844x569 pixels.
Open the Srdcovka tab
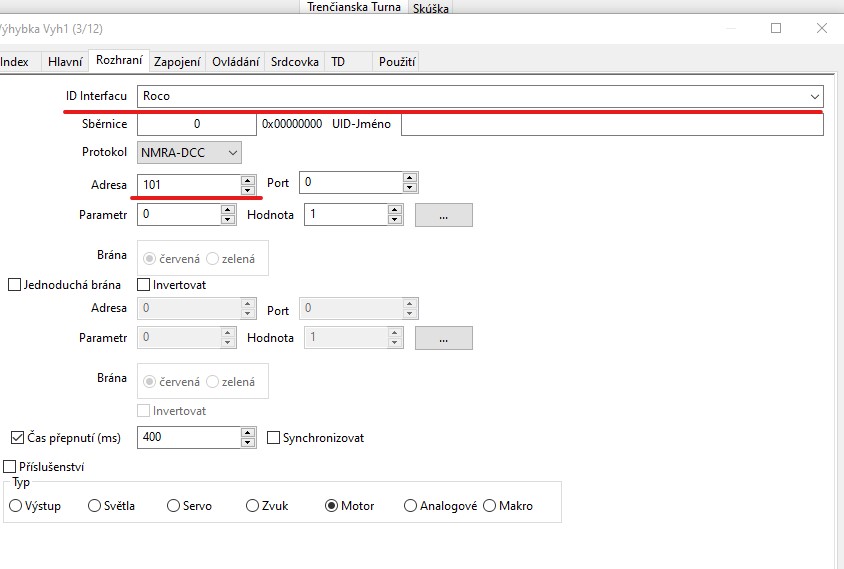(295, 62)
